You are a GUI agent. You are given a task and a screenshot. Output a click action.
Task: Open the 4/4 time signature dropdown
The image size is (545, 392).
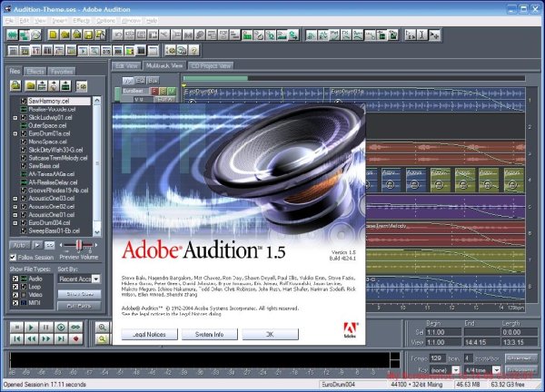pyautogui.click(x=496, y=370)
